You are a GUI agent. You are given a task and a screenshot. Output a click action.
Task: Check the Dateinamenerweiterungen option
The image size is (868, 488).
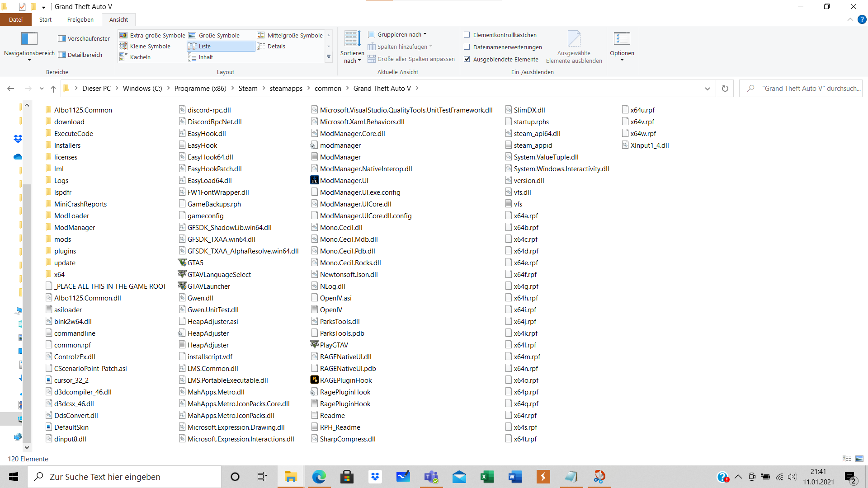point(467,47)
